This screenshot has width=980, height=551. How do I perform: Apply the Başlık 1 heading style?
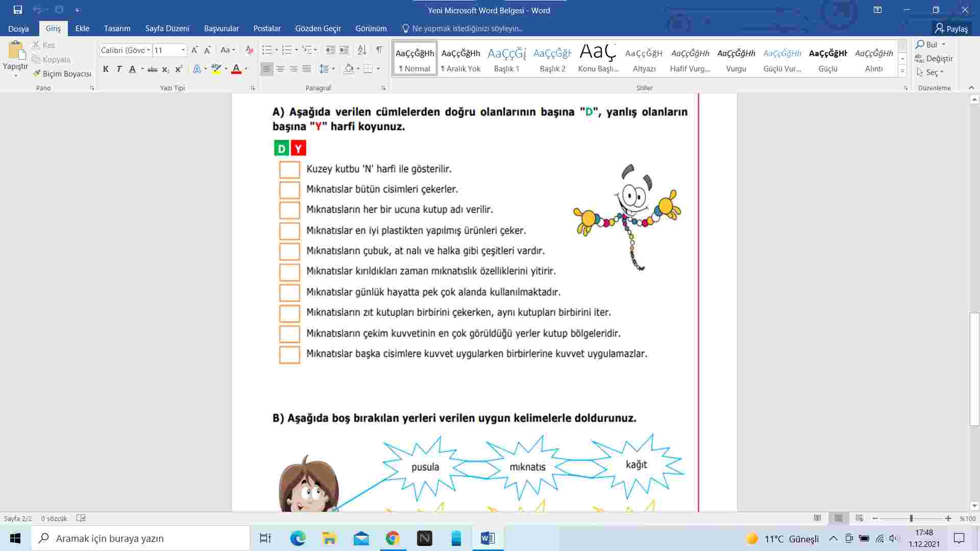506,59
